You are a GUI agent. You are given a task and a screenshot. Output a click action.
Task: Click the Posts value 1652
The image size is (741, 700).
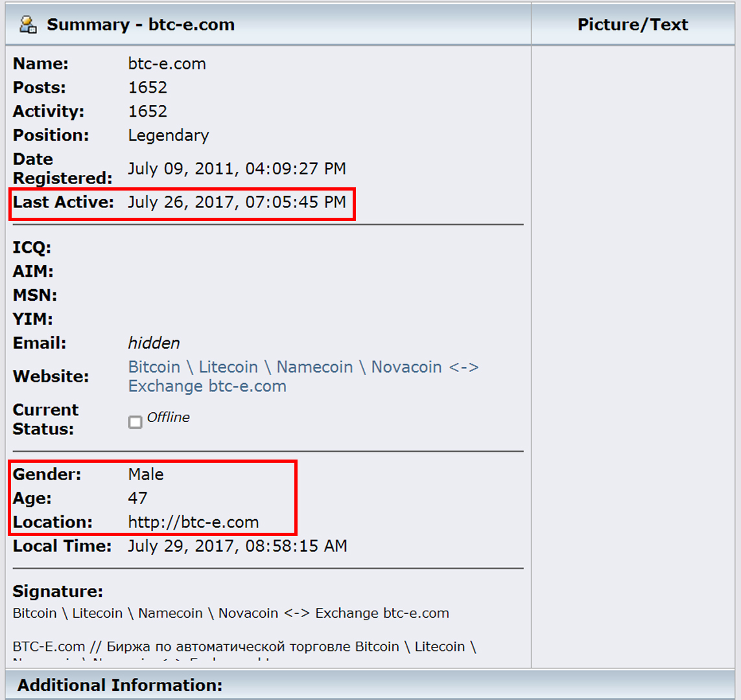(x=148, y=87)
